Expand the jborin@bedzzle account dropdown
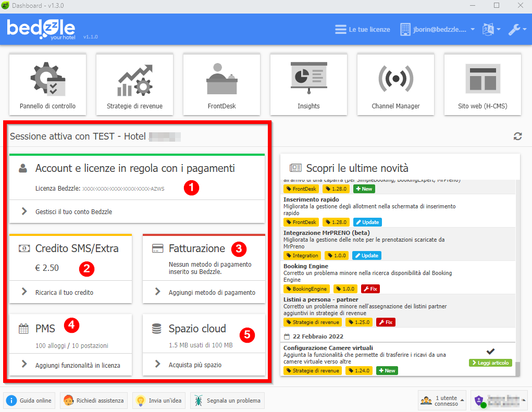 click(x=437, y=30)
